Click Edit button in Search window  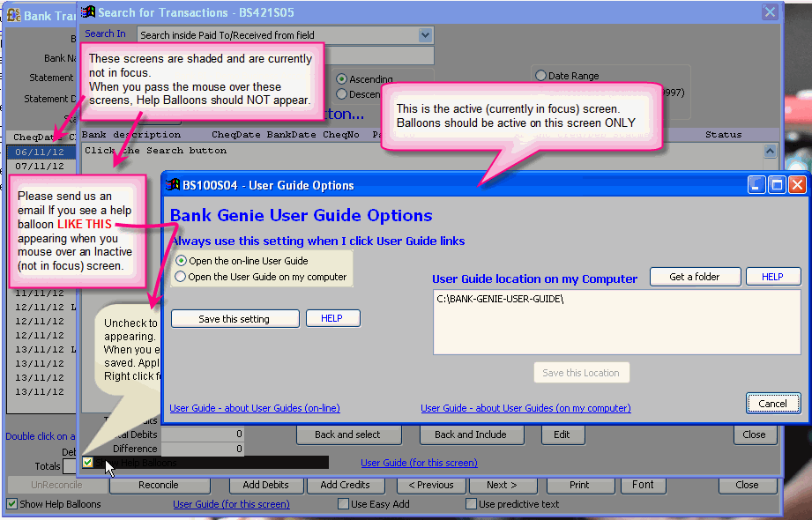tap(562, 435)
